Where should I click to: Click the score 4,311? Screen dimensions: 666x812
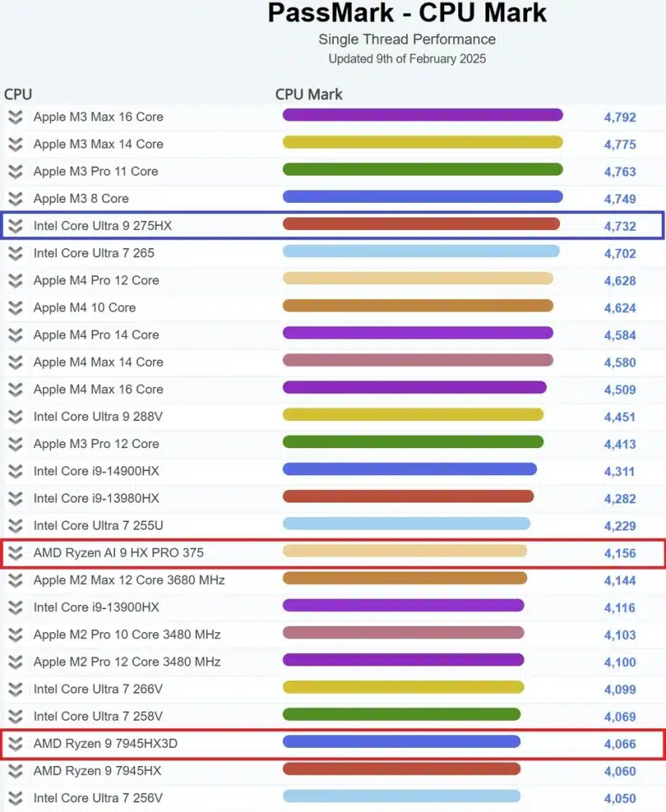[620, 472]
